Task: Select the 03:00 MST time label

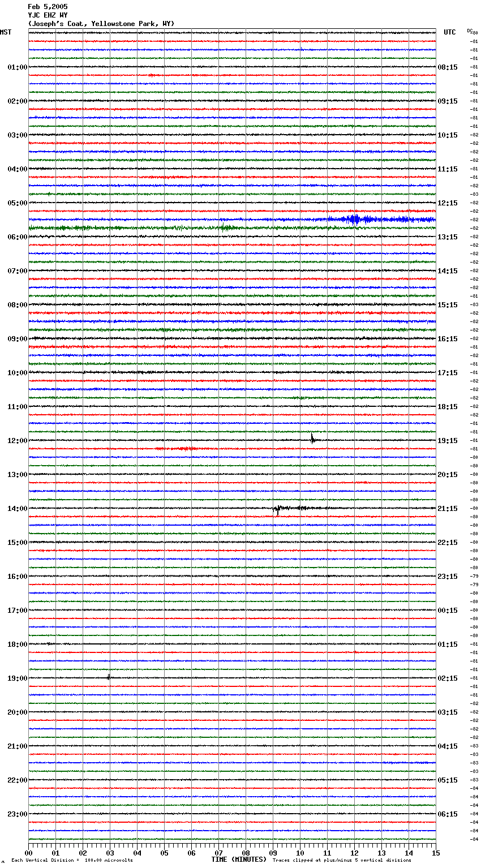Action: pyautogui.click(x=18, y=135)
